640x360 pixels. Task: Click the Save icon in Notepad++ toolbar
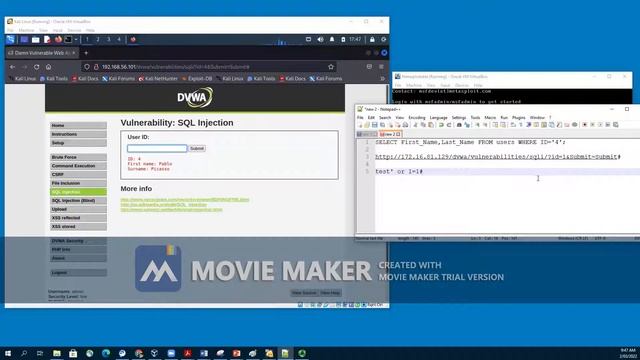pyautogui.click(x=375, y=124)
